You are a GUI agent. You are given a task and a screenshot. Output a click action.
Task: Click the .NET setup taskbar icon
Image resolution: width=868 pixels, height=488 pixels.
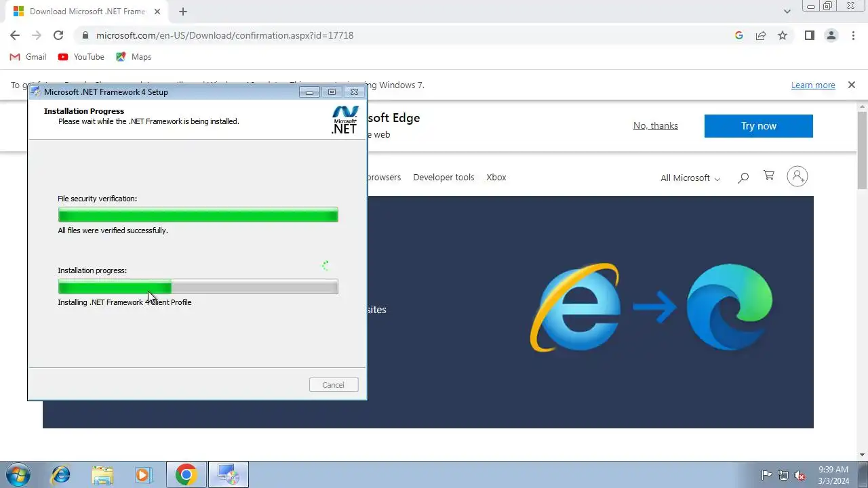coord(228,474)
